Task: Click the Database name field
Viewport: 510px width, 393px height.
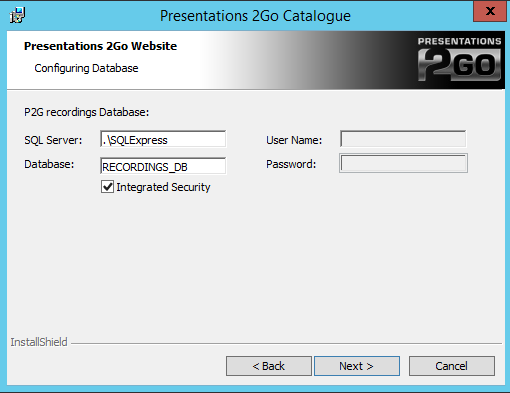Action: [x=163, y=166]
